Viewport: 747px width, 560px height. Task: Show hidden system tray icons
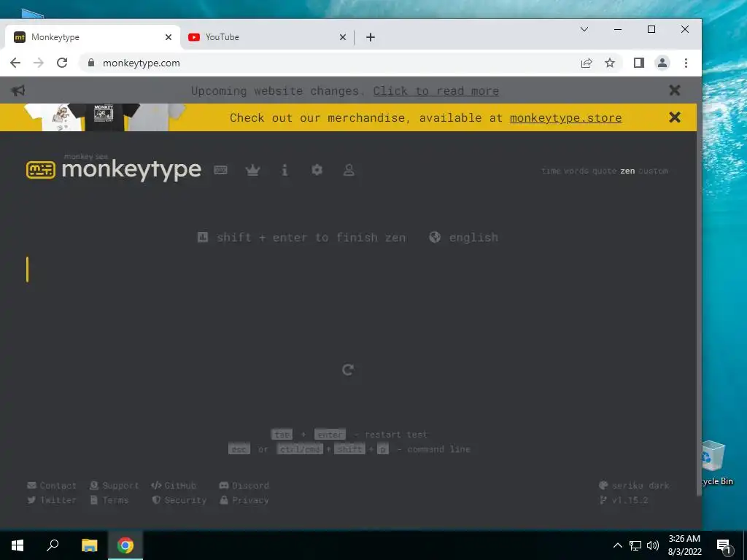click(x=617, y=545)
